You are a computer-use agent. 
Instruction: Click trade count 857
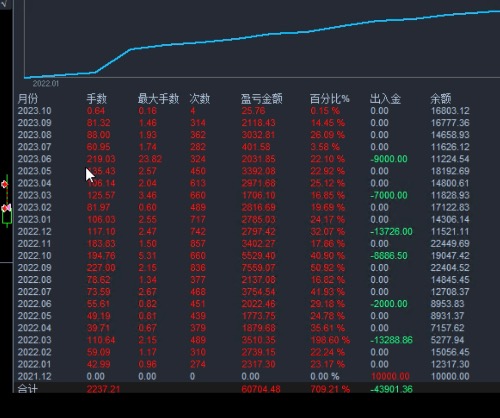(198, 244)
